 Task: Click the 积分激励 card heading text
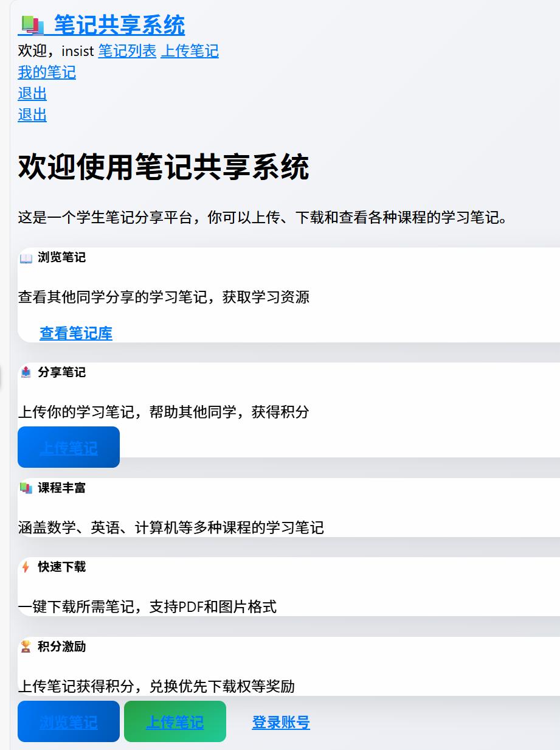(61, 647)
